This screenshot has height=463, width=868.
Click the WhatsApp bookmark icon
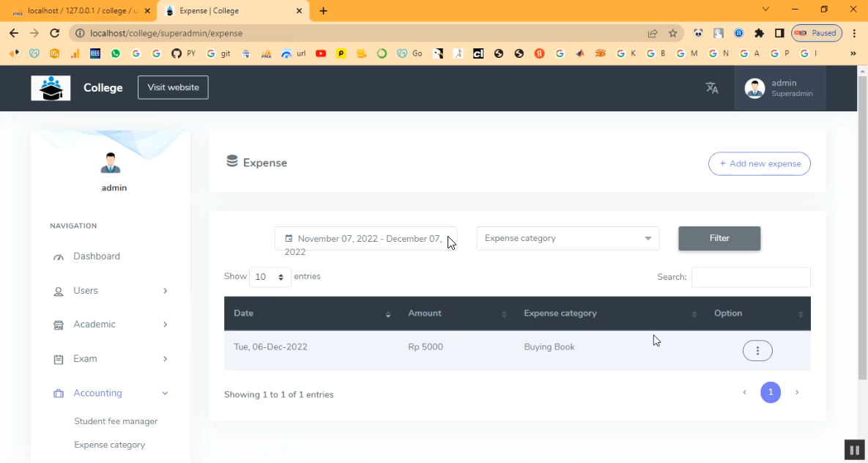point(116,53)
